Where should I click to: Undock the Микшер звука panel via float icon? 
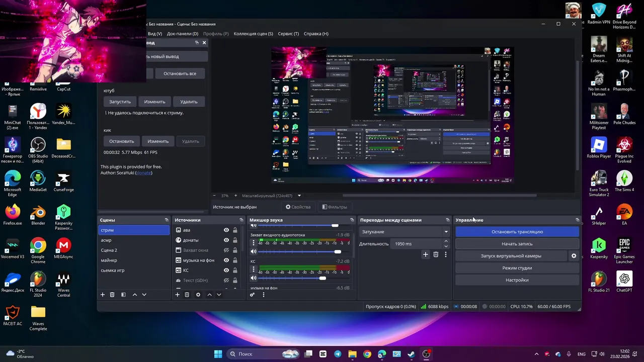(352, 220)
